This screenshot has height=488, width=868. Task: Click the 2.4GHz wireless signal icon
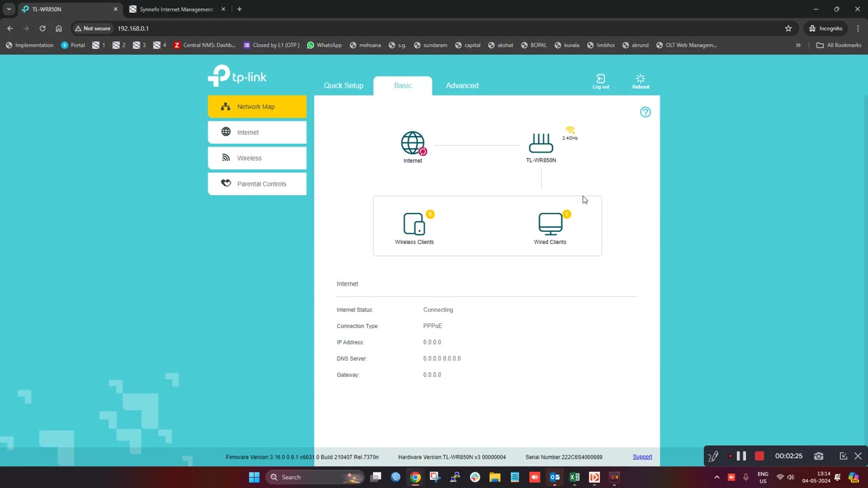coord(570,130)
